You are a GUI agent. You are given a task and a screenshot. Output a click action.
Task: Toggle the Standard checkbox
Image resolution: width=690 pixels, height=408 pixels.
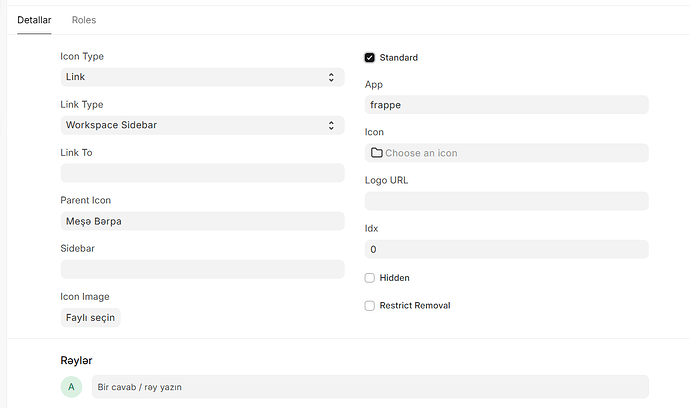370,58
